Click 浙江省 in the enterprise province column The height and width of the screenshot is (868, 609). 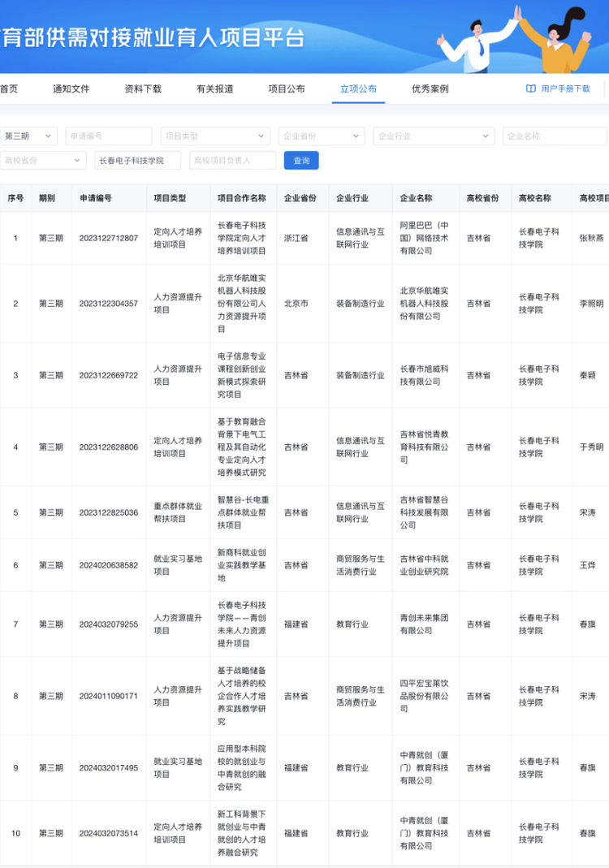coord(296,238)
